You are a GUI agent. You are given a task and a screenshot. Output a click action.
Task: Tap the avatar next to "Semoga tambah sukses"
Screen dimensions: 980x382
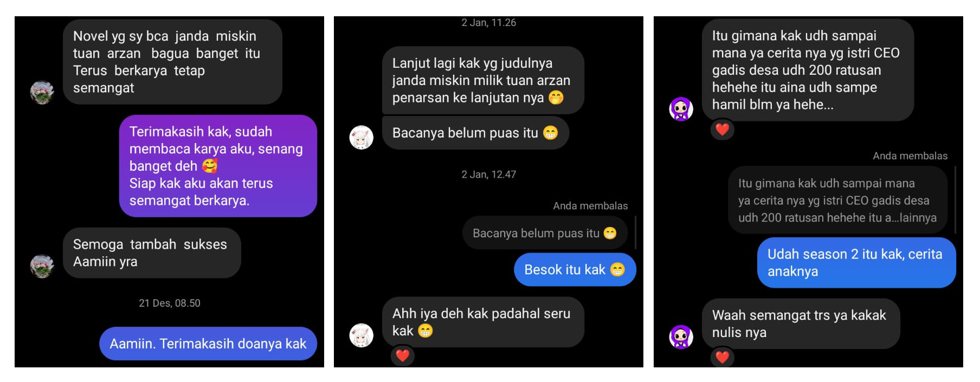[42, 266]
